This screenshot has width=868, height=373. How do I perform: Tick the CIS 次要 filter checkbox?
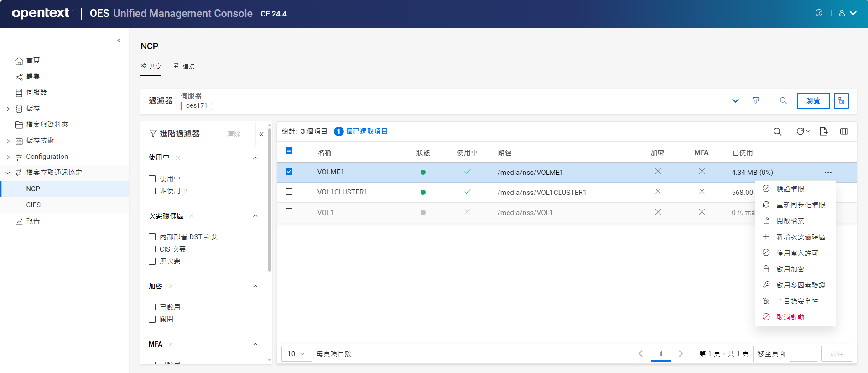click(152, 249)
